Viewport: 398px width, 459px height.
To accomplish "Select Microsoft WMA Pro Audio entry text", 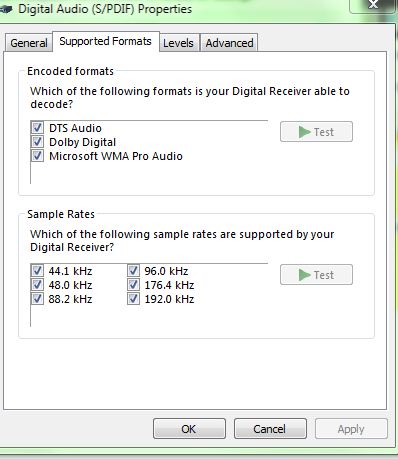I will click(x=116, y=156).
